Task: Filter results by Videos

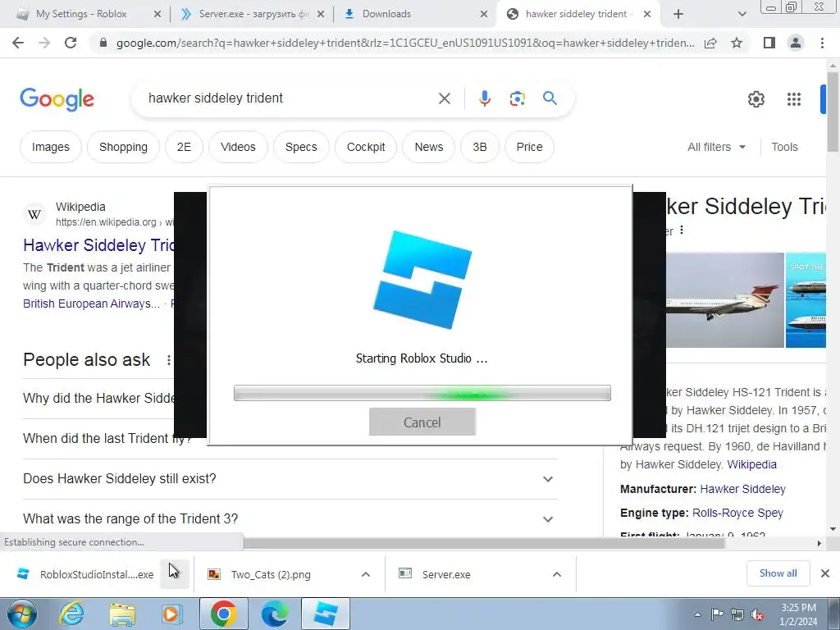Action: coord(238,147)
